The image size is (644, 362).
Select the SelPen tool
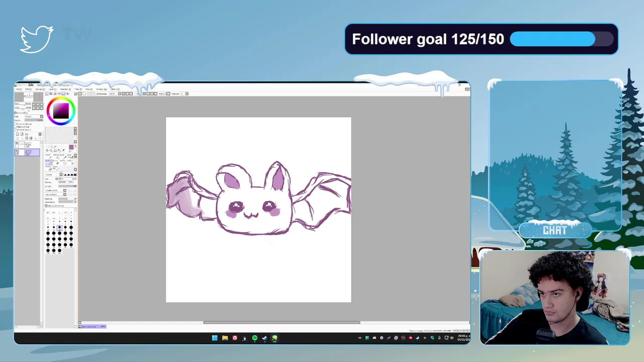point(63,162)
